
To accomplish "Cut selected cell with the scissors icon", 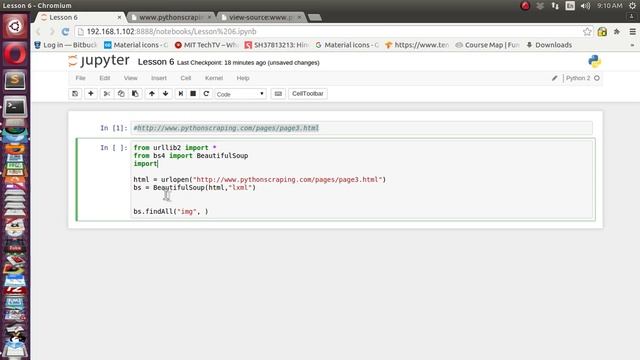I will (x=107, y=93).
